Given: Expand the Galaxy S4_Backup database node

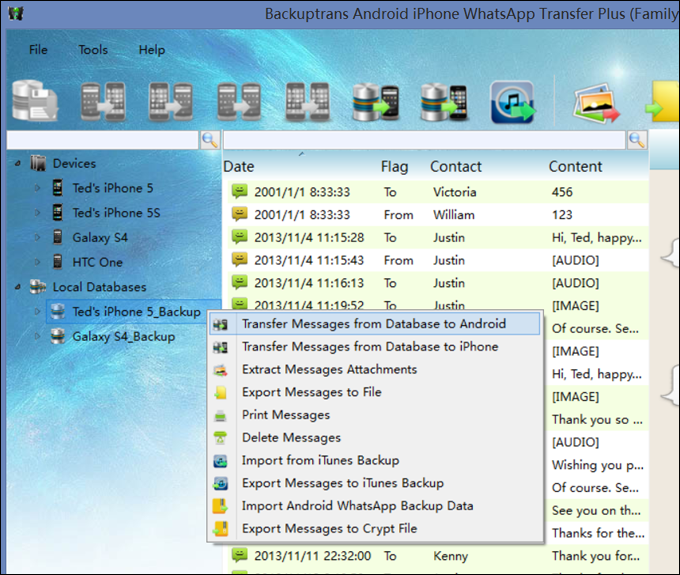Looking at the screenshot, I should 37,336.
